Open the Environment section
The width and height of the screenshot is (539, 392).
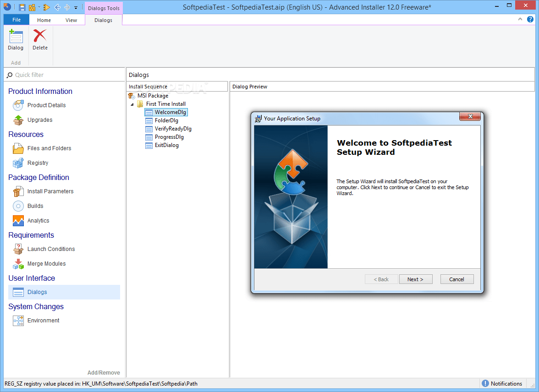point(44,320)
